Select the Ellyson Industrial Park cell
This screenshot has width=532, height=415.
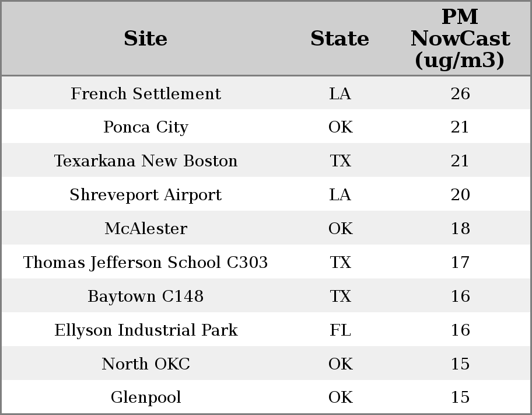tap(145, 330)
